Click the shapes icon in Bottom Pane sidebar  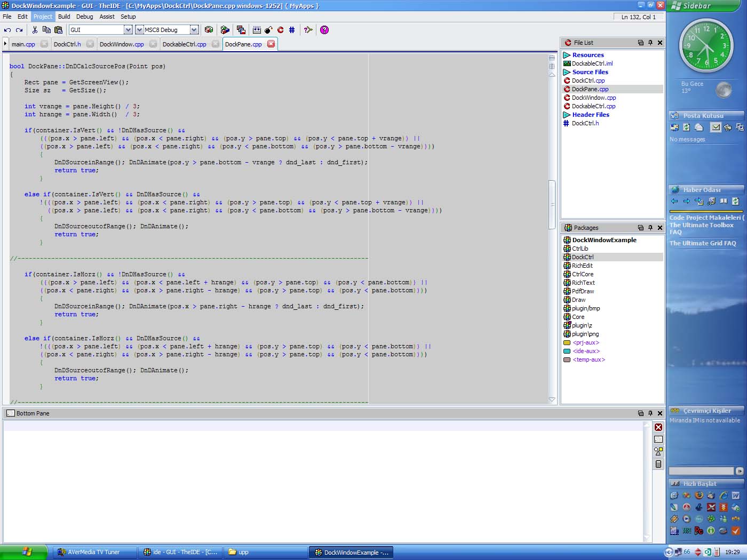[x=658, y=451]
